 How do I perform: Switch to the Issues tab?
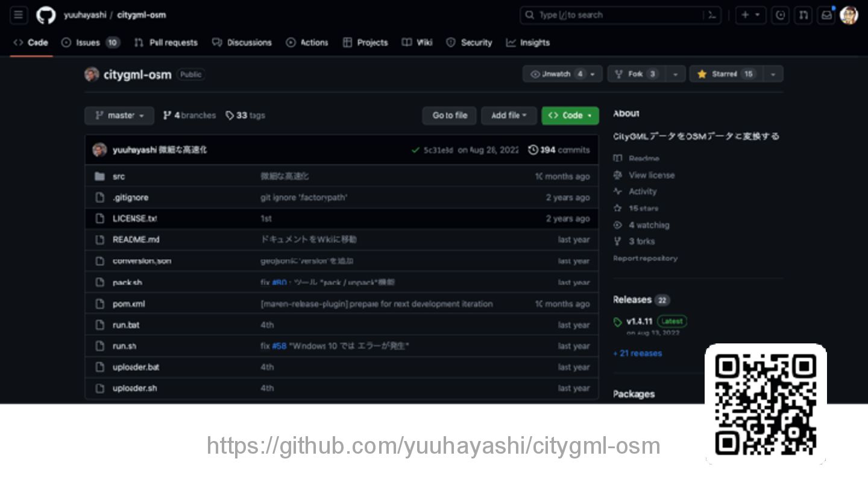click(x=90, y=43)
